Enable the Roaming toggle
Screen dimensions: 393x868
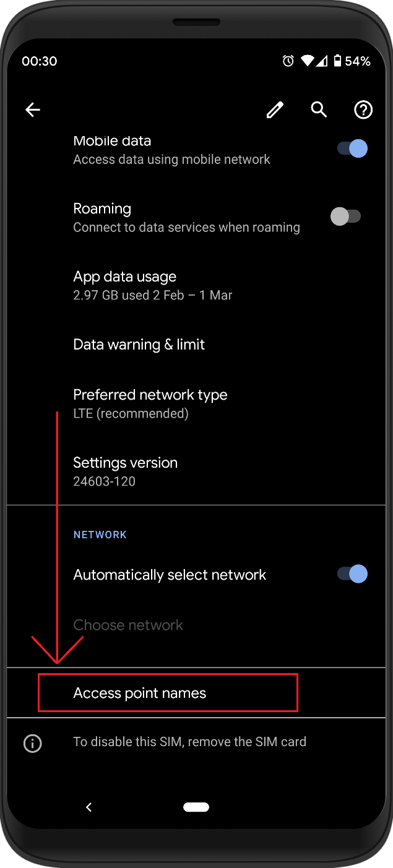[345, 217]
